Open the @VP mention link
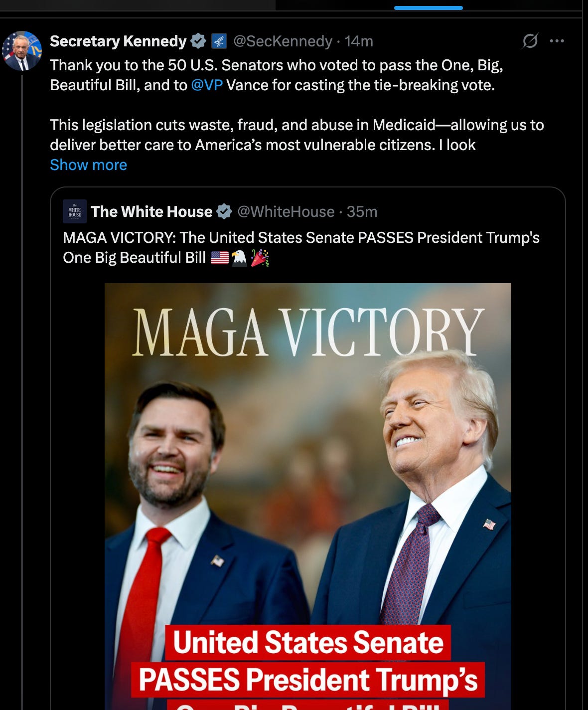The width and height of the screenshot is (588, 710). coord(207,85)
